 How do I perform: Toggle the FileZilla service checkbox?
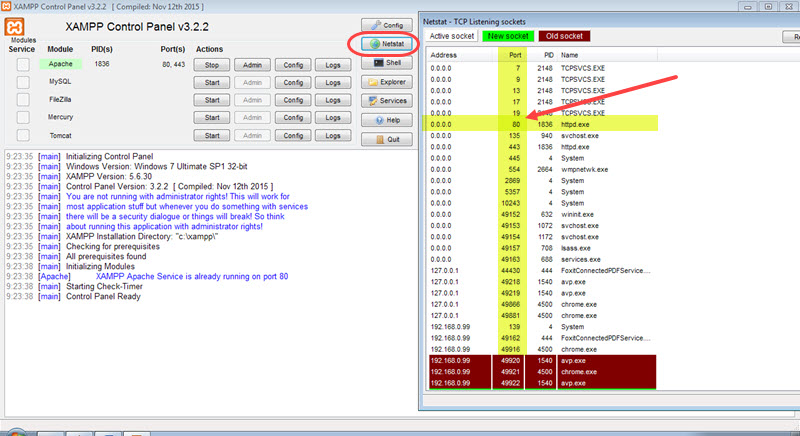(23, 99)
